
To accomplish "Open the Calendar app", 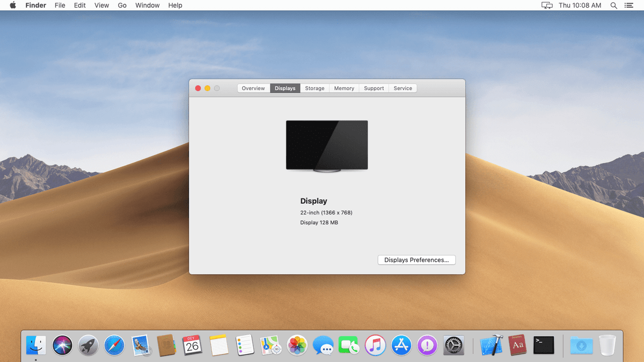I will click(x=192, y=345).
